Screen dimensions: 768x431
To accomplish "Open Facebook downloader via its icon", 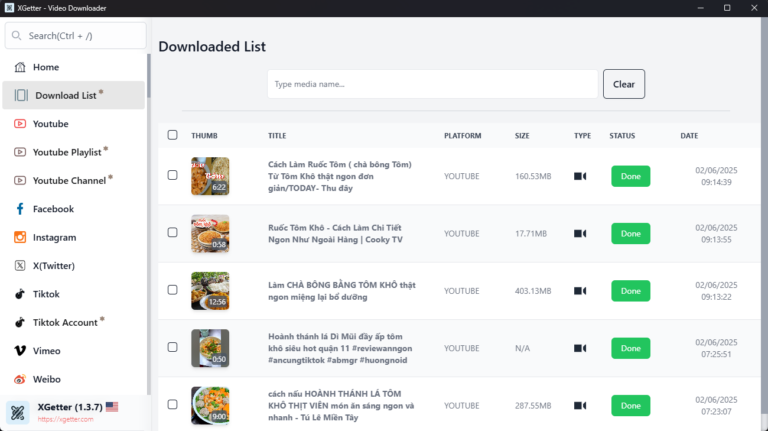I will click(20, 209).
